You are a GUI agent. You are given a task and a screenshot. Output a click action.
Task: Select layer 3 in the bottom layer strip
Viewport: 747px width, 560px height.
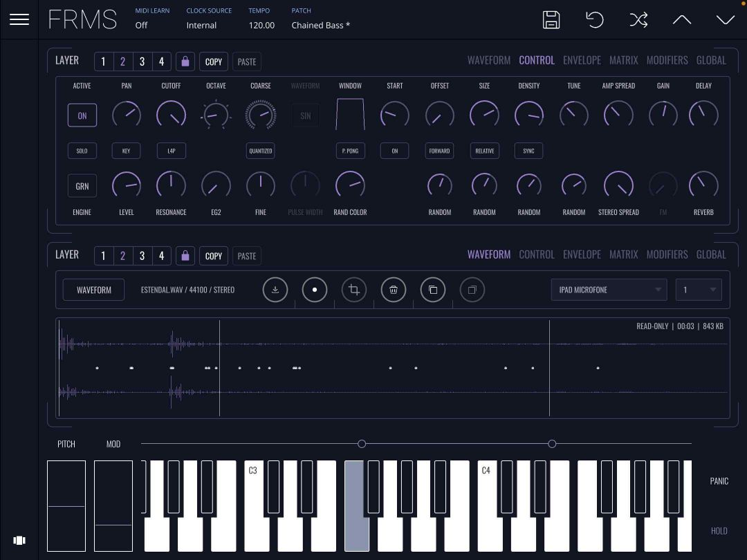pos(142,256)
